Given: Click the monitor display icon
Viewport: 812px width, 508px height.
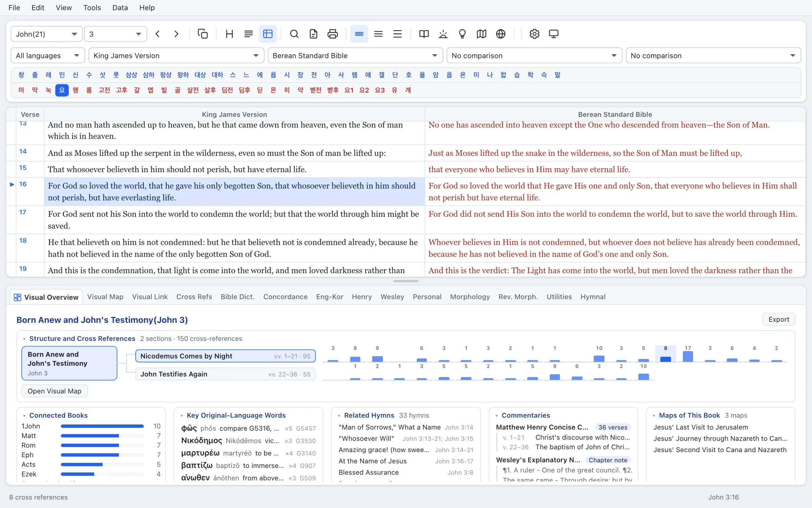Looking at the screenshot, I should click(554, 34).
